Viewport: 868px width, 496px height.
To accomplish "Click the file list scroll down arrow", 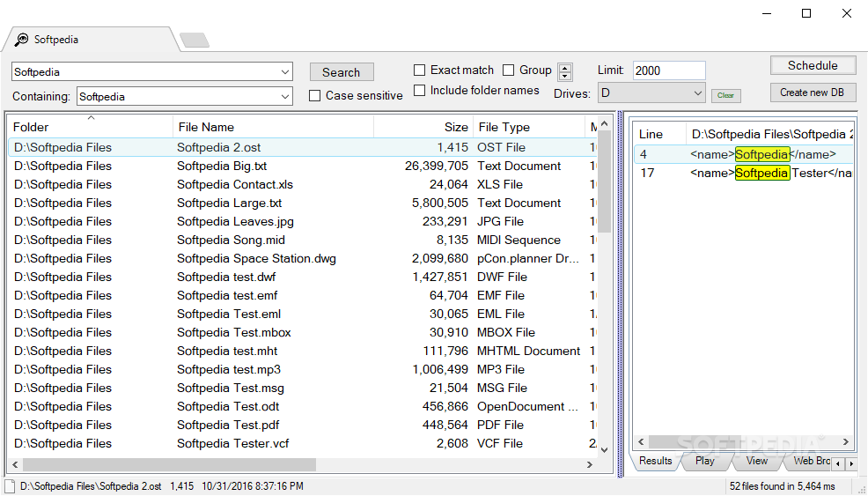I will (x=605, y=450).
